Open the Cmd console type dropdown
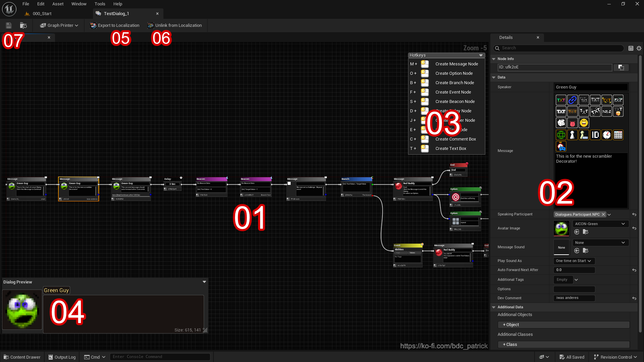Viewport: 644px width, 362px height. click(95, 357)
